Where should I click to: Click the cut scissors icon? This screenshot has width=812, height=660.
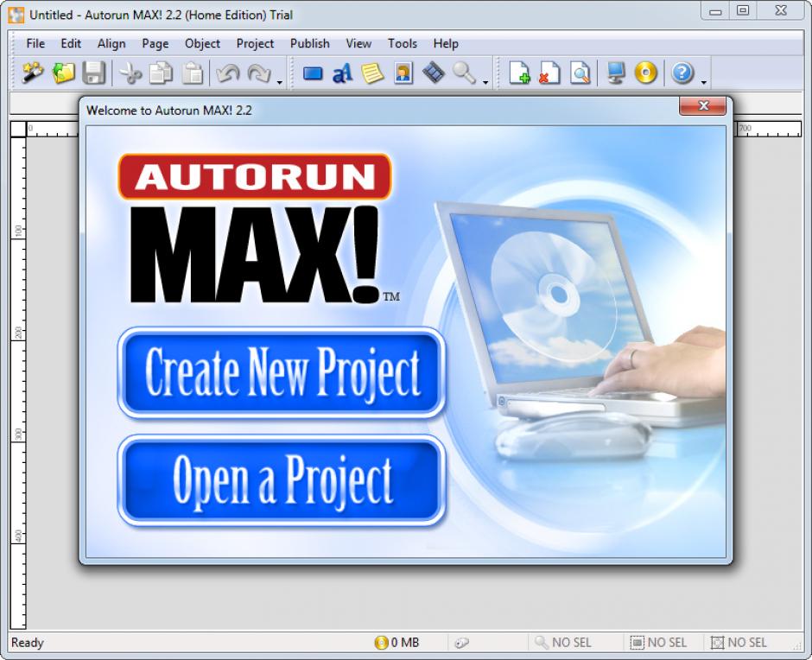pyautogui.click(x=130, y=73)
